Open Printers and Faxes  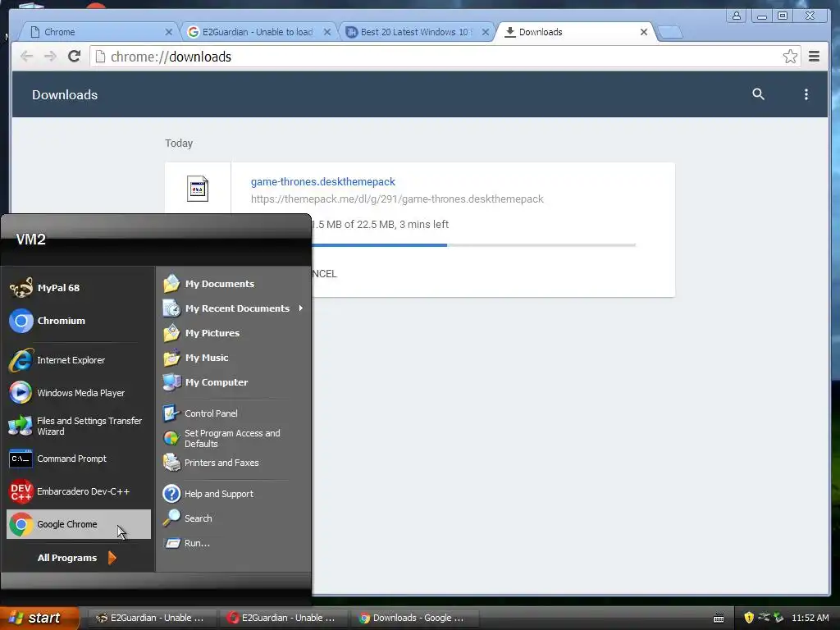(x=233, y=463)
